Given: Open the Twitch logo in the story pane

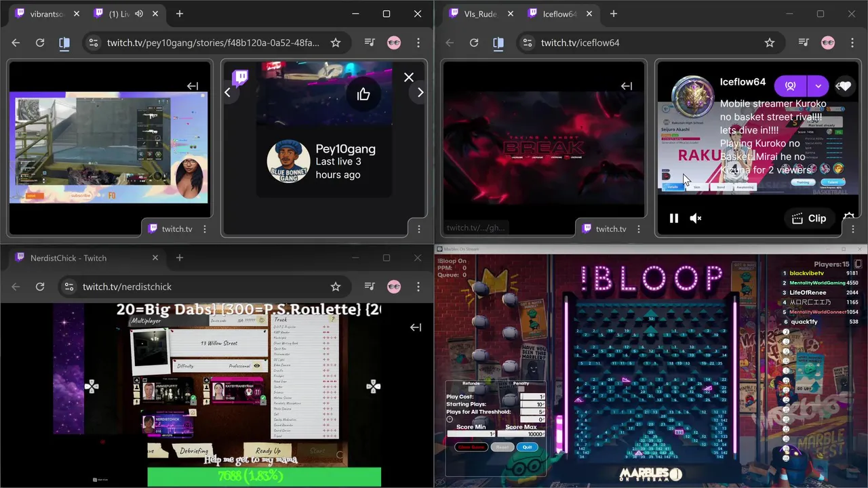Looking at the screenshot, I should [240, 78].
